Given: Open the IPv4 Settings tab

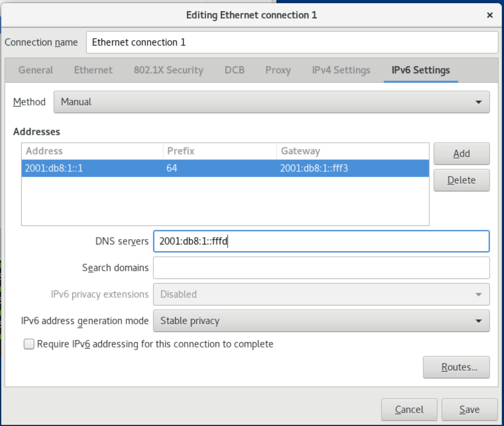Looking at the screenshot, I should [x=341, y=70].
